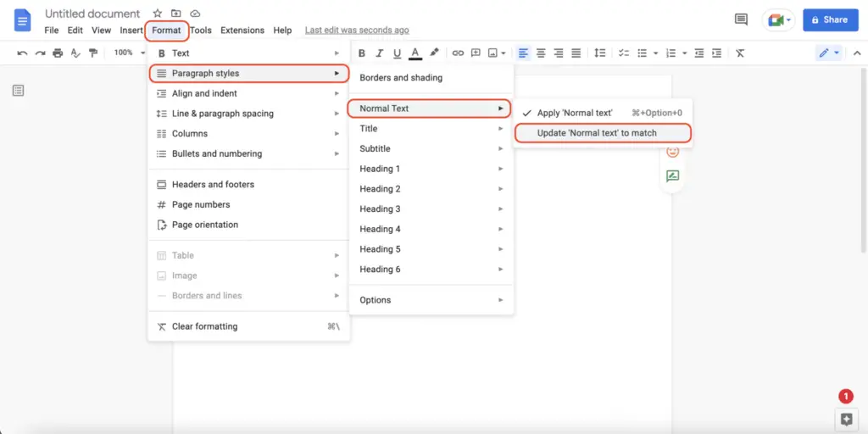Move document to folder icon
The width and height of the screenshot is (868, 434).
click(x=176, y=14)
